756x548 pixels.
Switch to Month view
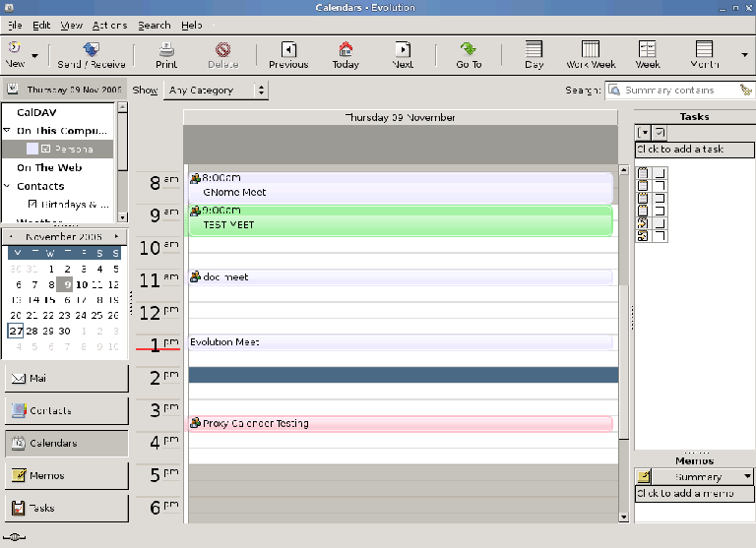coord(704,54)
